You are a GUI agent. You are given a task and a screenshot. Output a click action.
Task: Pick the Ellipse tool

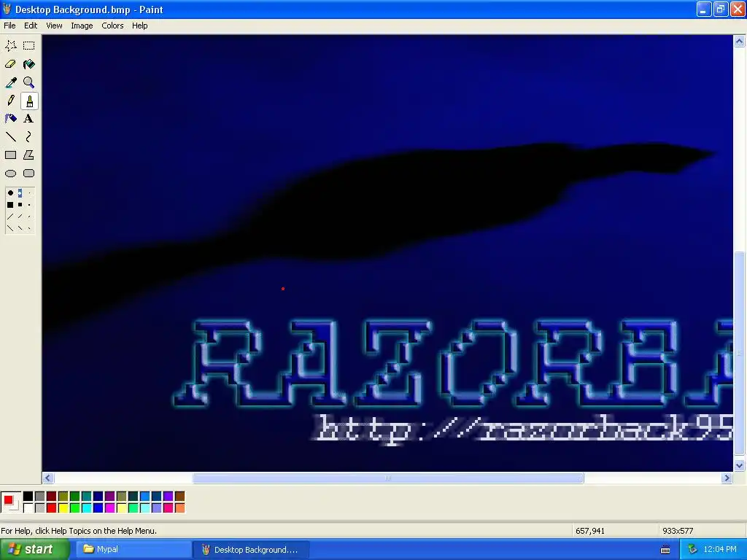click(10, 174)
